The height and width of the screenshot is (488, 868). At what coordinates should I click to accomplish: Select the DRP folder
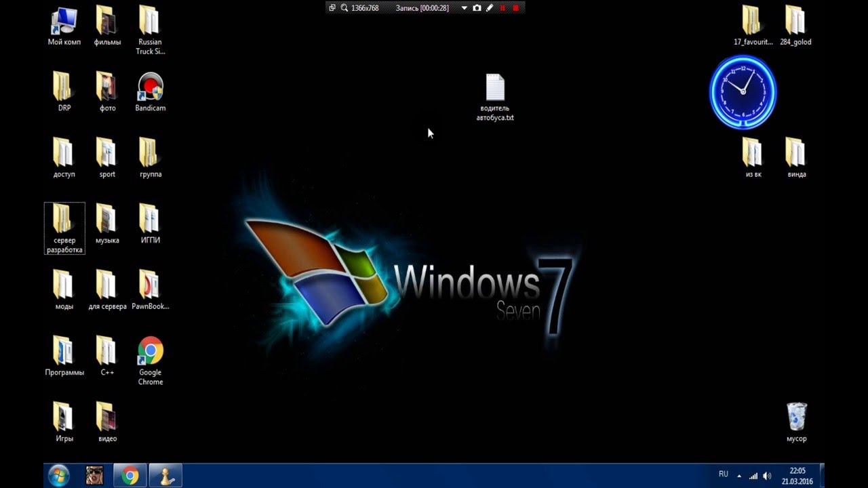(64, 92)
